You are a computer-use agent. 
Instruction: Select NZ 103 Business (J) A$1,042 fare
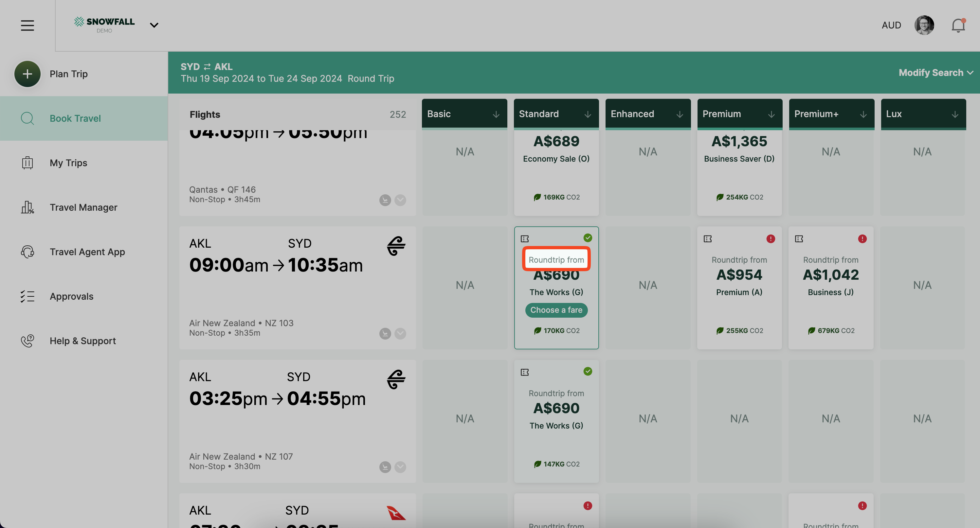831,288
